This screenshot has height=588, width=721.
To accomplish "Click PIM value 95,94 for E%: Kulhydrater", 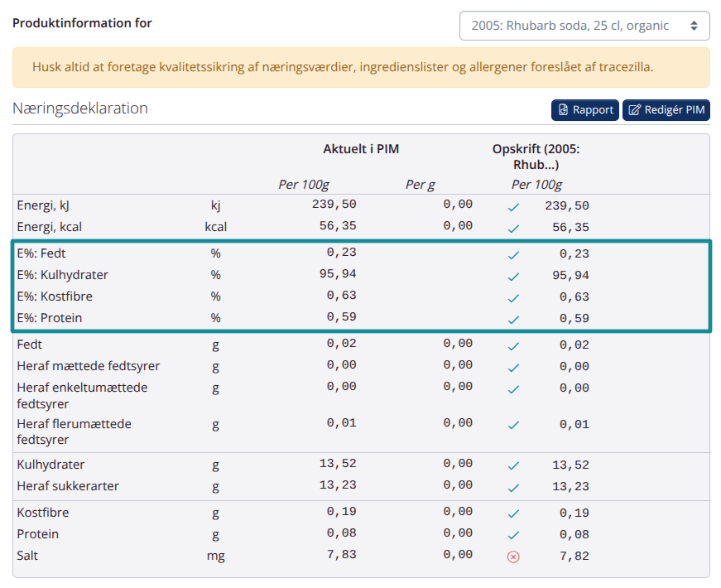I will coord(341,275).
